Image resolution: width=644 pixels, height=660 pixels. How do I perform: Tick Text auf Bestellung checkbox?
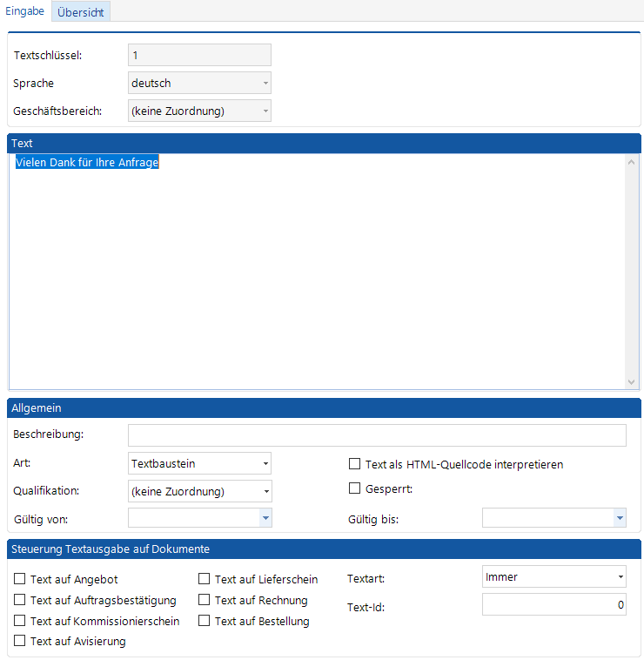(204, 621)
